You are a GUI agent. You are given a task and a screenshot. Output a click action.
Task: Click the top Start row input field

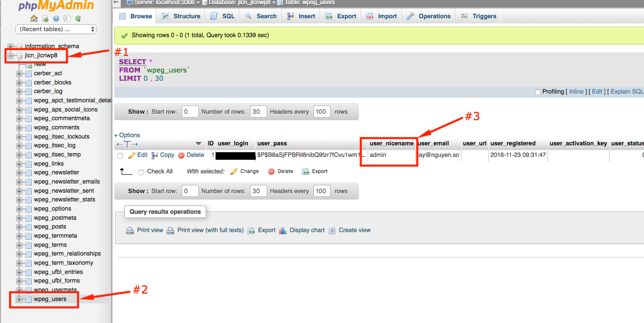coord(190,111)
